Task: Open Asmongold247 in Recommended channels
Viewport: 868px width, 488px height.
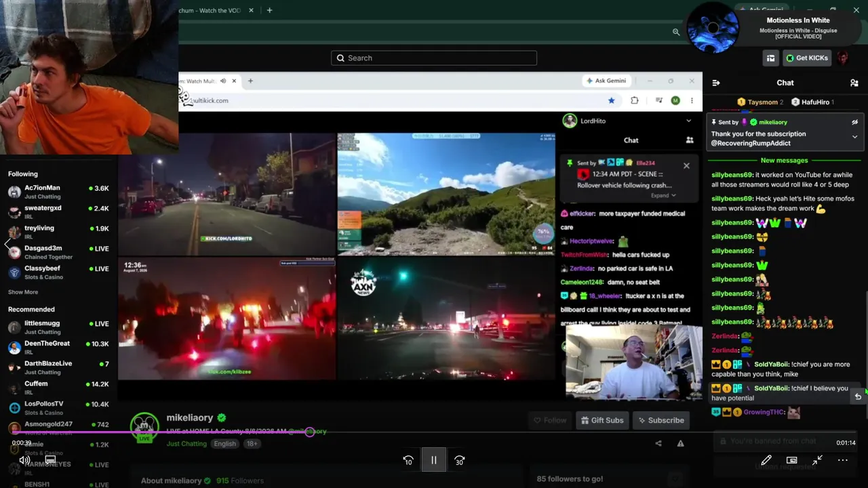Action: pyautogui.click(x=58, y=428)
